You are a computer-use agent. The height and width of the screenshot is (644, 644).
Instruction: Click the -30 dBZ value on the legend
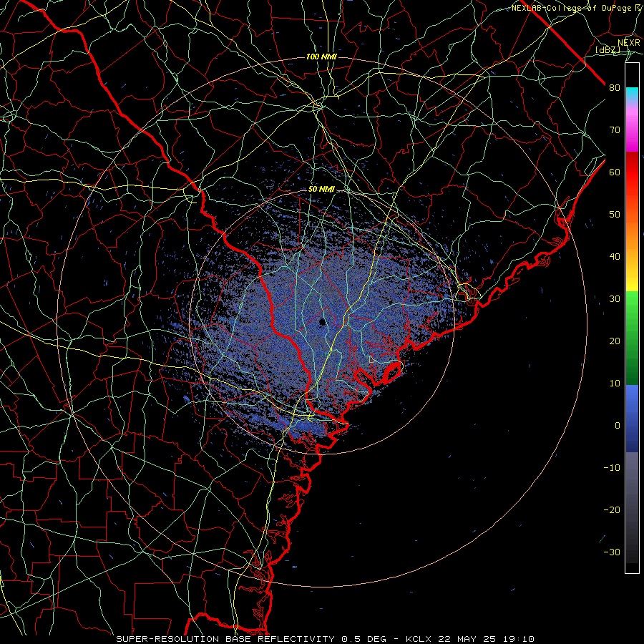pos(612,552)
